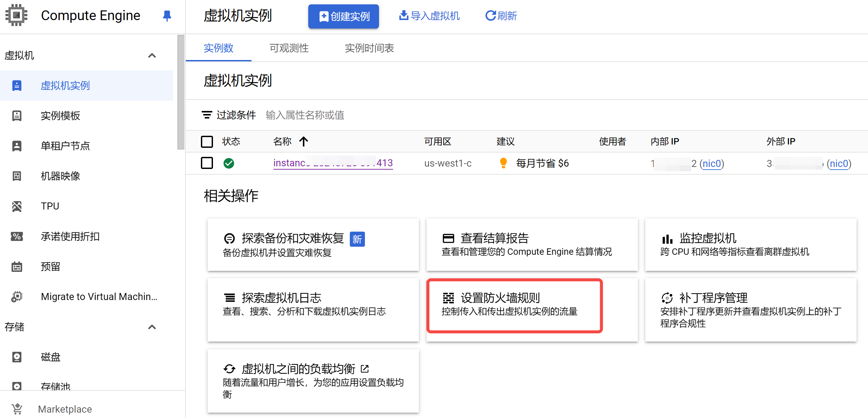Click the lightbulb recommendation icon
Viewport: 868px width, 418px height.
[x=503, y=163]
